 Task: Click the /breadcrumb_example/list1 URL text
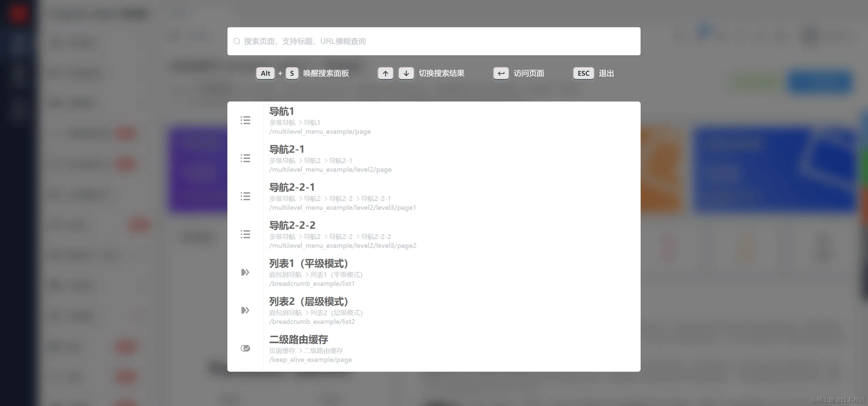click(x=312, y=284)
